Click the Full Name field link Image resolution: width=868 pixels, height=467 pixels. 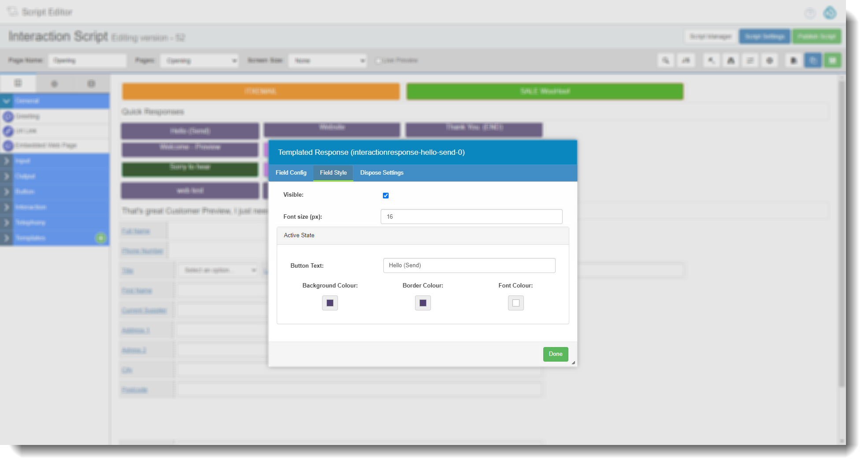(136, 232)
